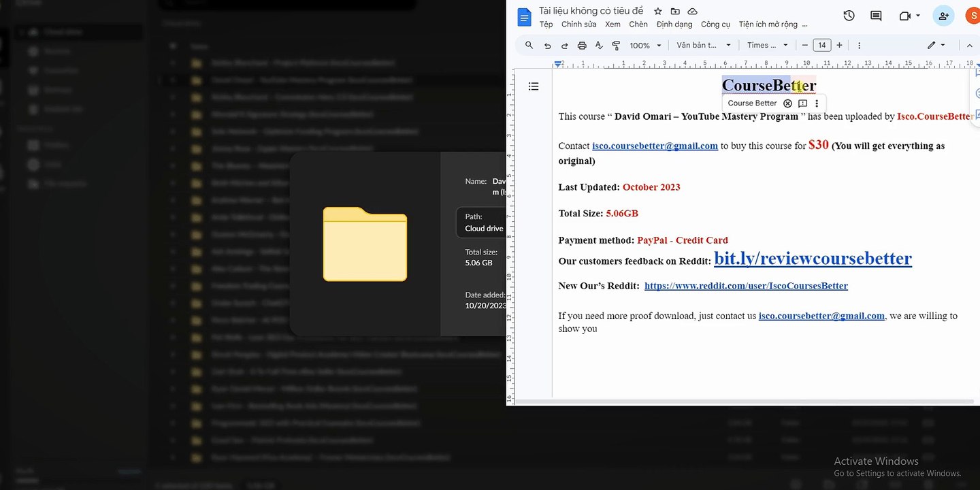Dismiss the Course Better spelling suggestion

787,103
